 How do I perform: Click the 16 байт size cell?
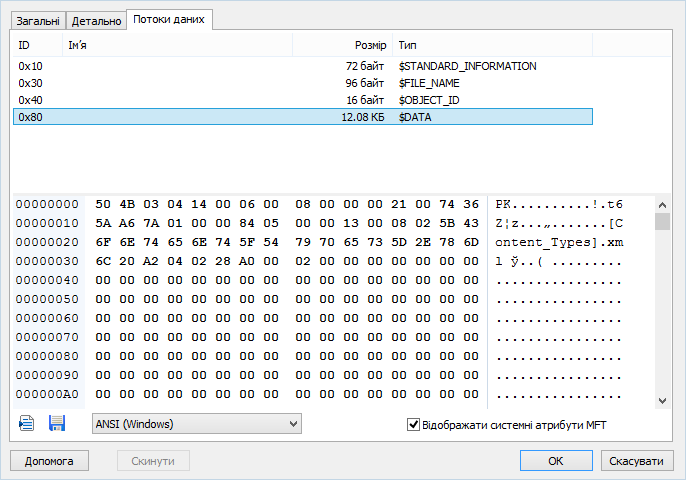tap(365, 100)
